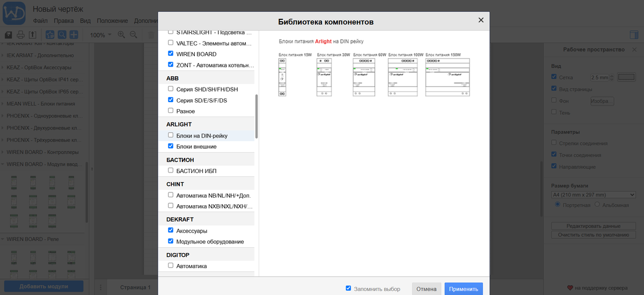Expand WIREN BOARD - Контроллеры group

(x=43, y=152)
